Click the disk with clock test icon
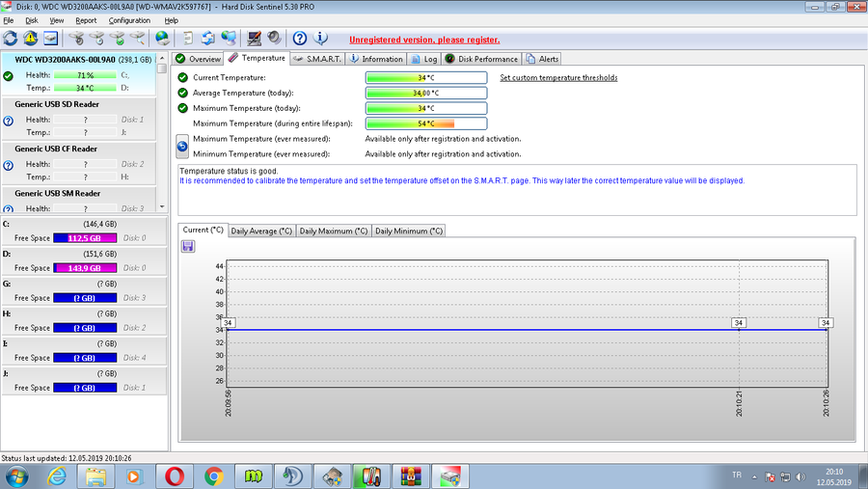This screenshot has height=489, width=868. [x=96, y=39]
